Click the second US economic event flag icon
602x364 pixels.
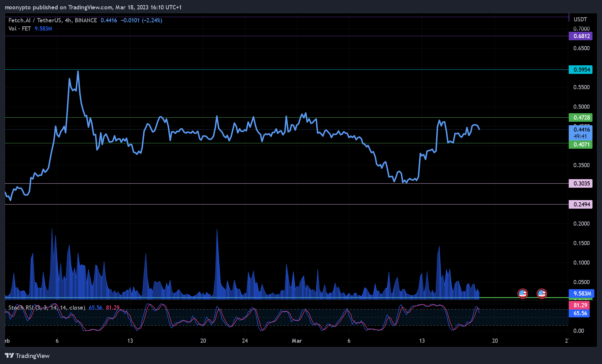point(542,294)
